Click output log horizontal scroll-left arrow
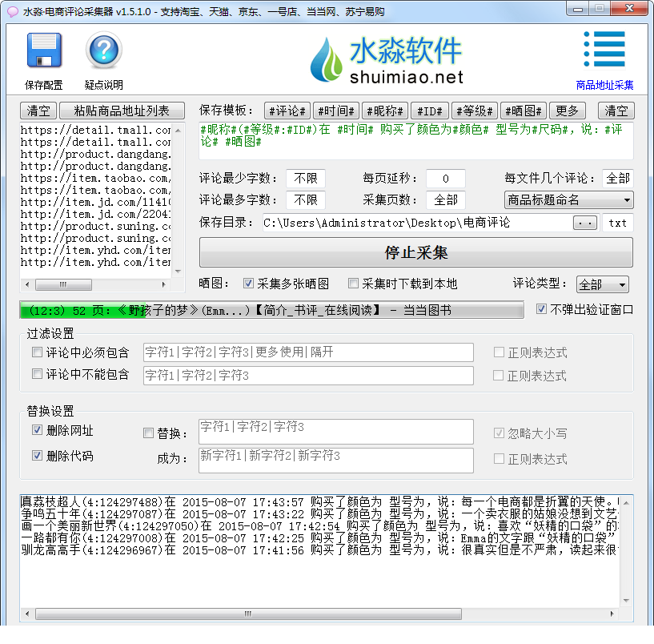This screenshot has width=654, height=644. click(27, 614)
